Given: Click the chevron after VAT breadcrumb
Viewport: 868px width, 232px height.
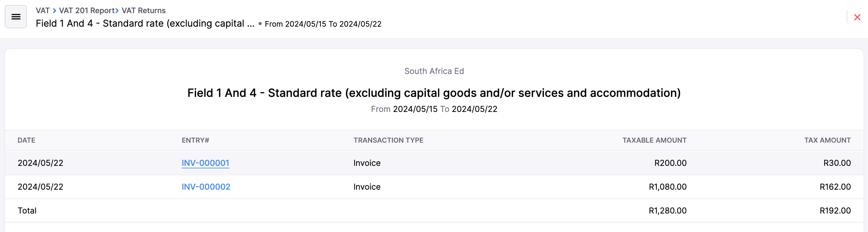Looking at the screenshot, I should click(54, 11).
